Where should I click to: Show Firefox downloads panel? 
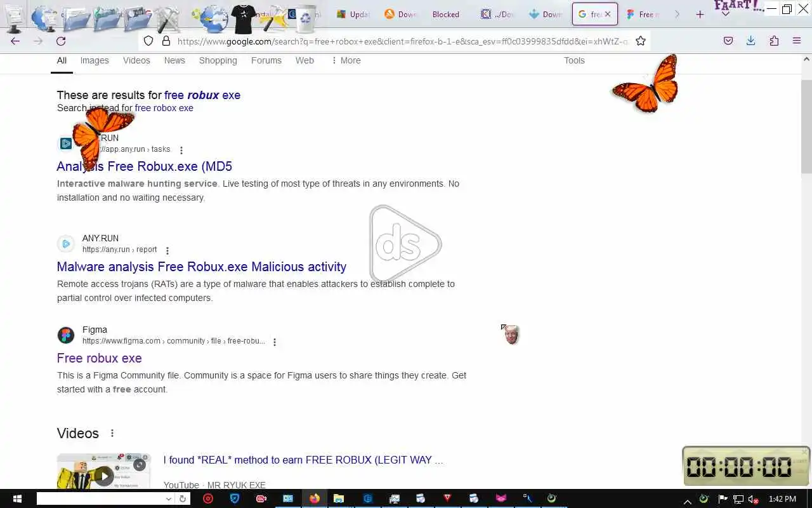751,41
